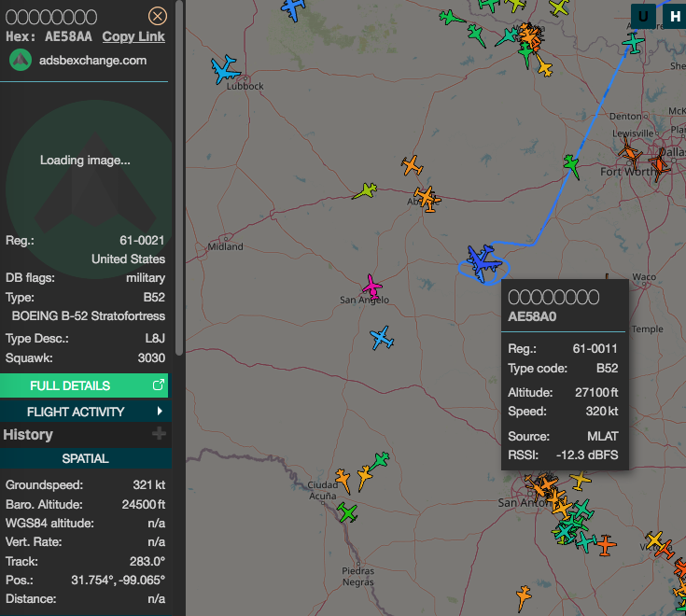Click the Type Desc. L8J value
This screenshot has height=616, width=686.
tap(155, 338)
